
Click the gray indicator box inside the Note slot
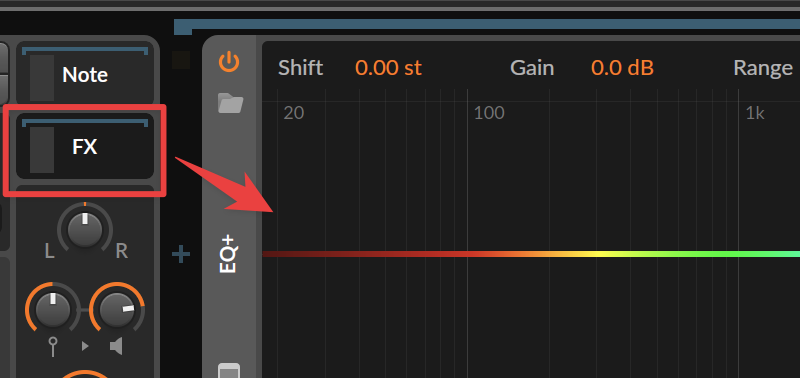pyautogui.click(x=42, y=78)
